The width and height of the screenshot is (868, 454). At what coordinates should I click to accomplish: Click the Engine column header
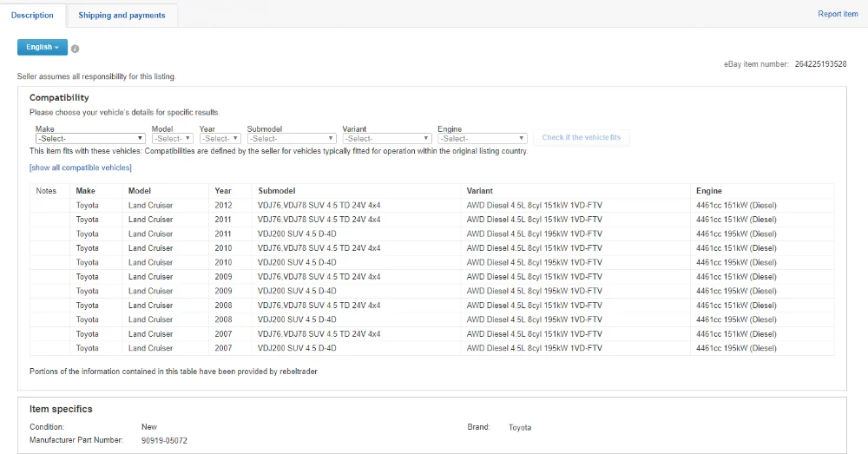coord(709,191)
